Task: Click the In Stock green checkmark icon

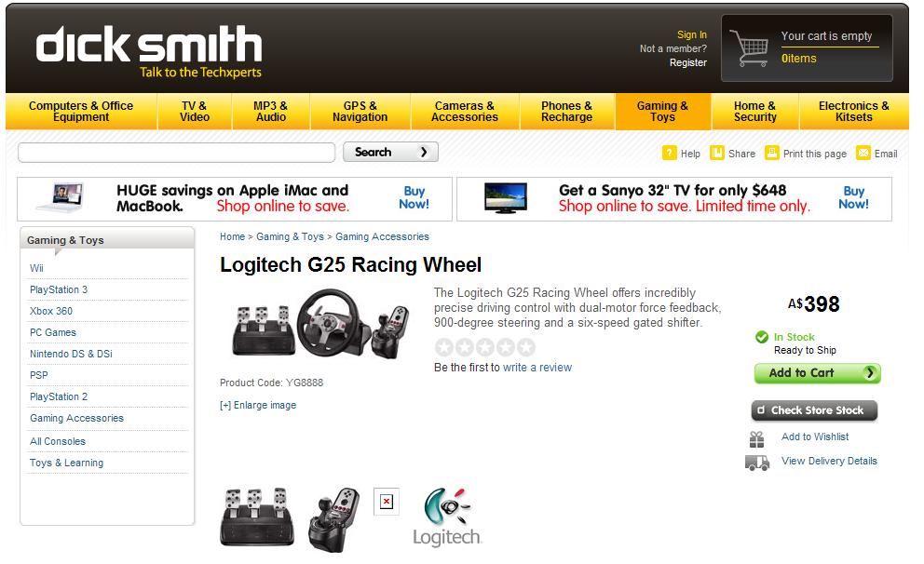Action: (762, 337)
